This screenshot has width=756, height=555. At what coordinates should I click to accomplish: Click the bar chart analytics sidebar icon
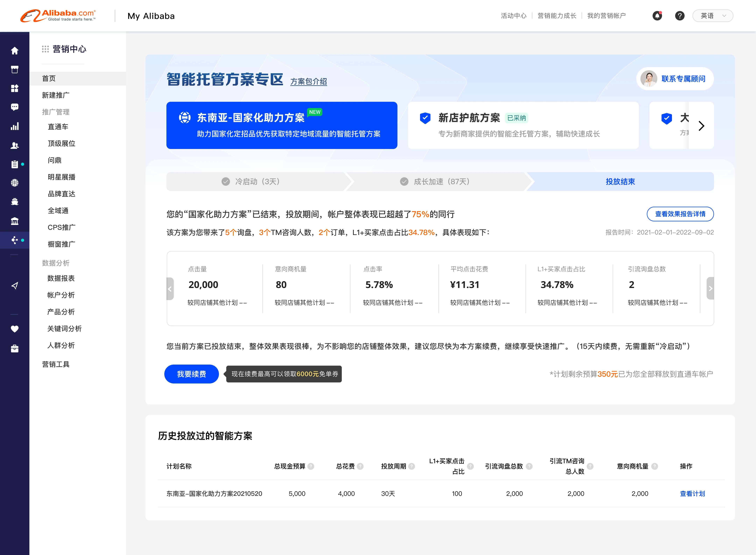(15, 126)
